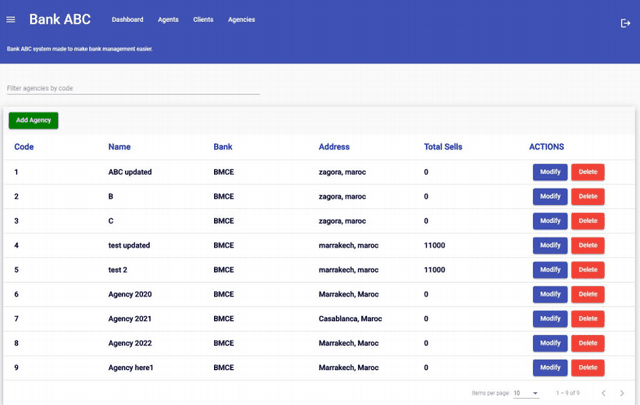The width and height of the screenshot is (640, 405).
Task: Delete agency named test 2
Action: coord(588,270)
